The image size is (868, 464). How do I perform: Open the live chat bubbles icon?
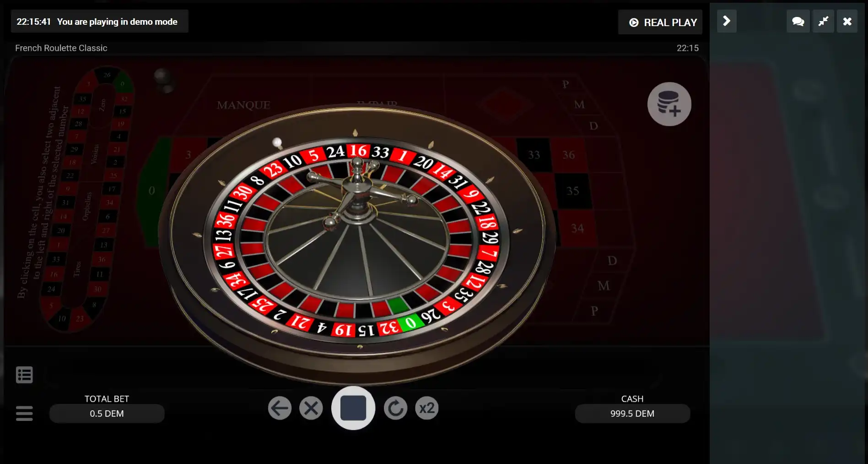click(x=798, y=22)
